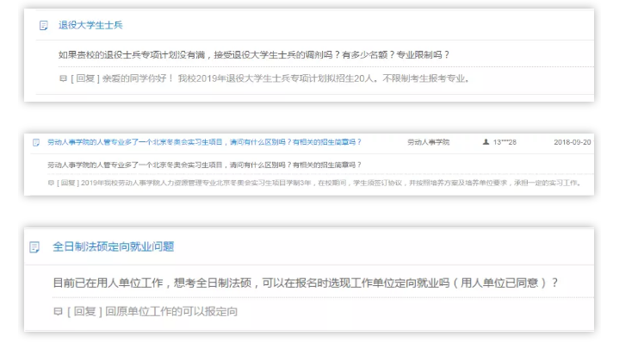Click the document icon beside the 劳动人事学院 question title
The image size is (644, 355).
tap(36, 141)
